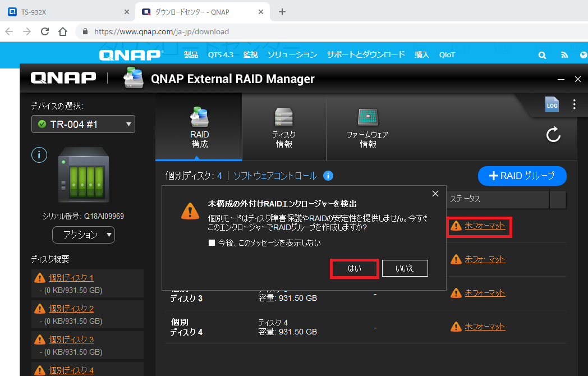Reload the page in the browser
This screenshot has width=588, height=376.
[x=45, y=31]
